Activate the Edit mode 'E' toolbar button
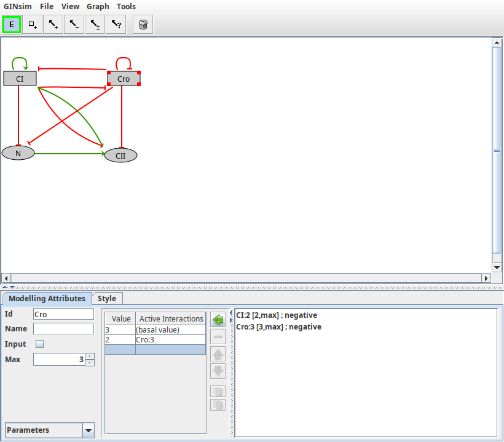The image size is (504, 442). 11,25
